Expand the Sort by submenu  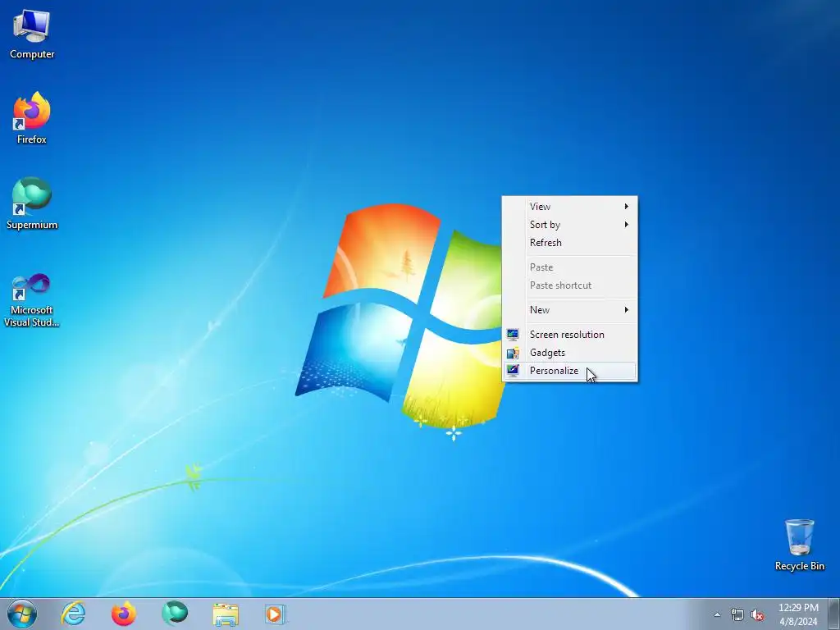(x=569, y=225)
